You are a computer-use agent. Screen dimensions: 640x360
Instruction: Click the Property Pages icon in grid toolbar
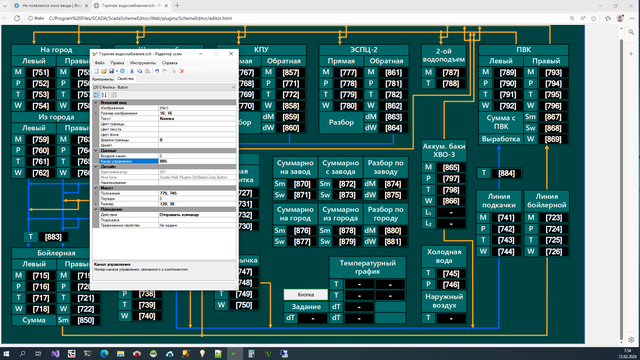114,95
